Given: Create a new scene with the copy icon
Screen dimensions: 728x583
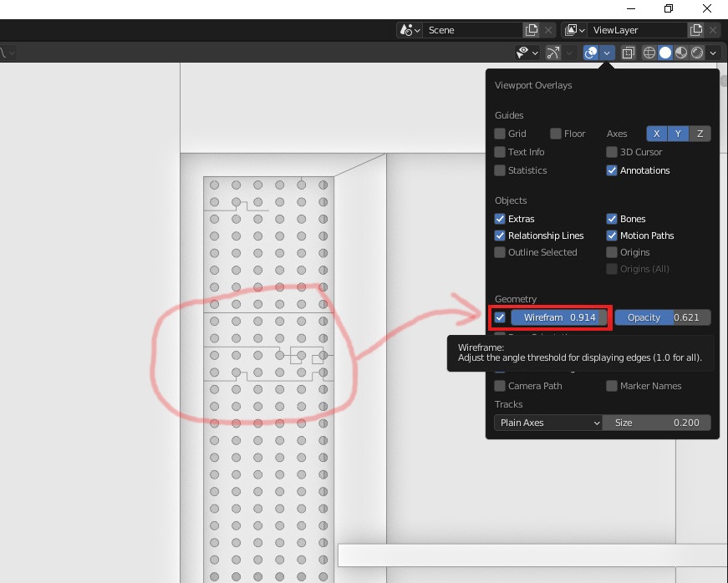Looking at the screenshot, I should point(531,30).
